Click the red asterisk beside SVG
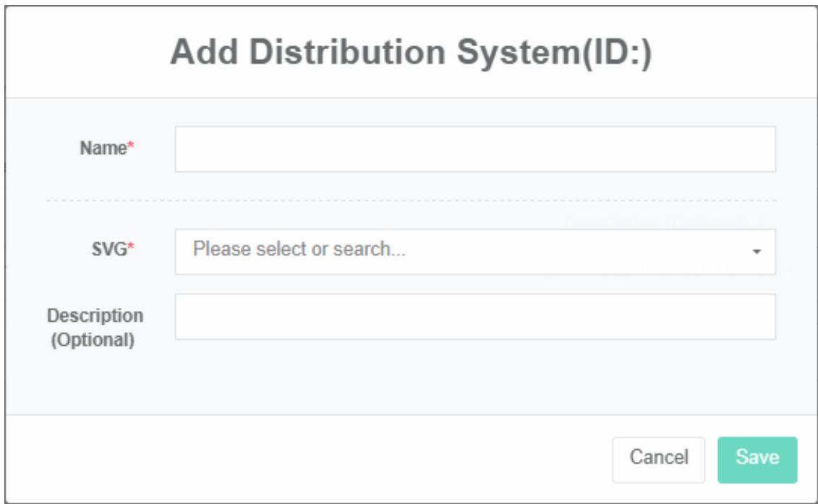The width and height of the screenshot is (818, 504). click(132, 249)
